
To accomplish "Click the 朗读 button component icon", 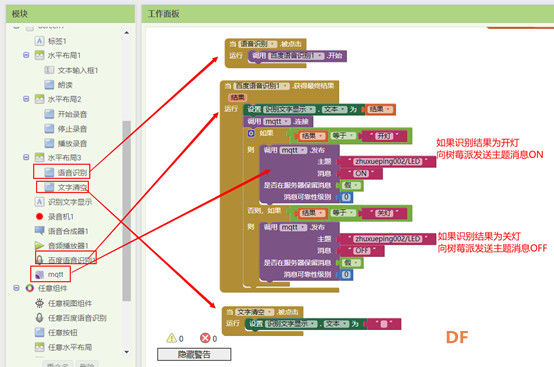I will pyautogui.click(x=49, y=85).
